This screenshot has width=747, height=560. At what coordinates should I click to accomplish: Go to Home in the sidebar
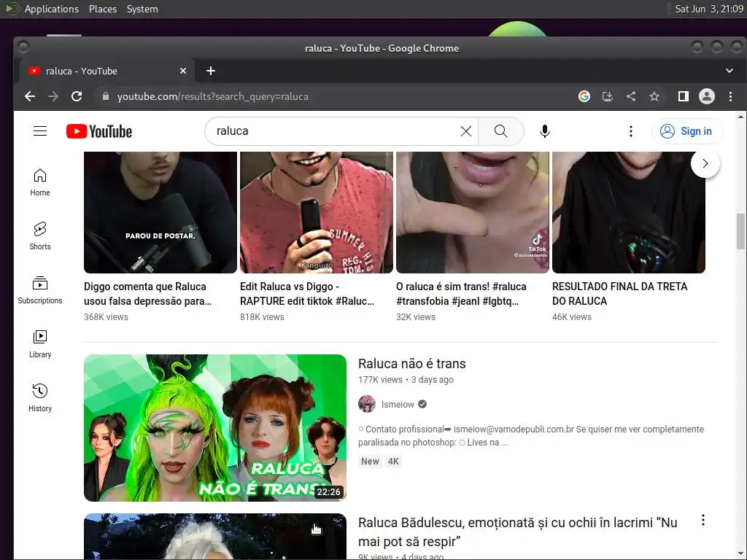pyautogui.click(x=40, y=182)
